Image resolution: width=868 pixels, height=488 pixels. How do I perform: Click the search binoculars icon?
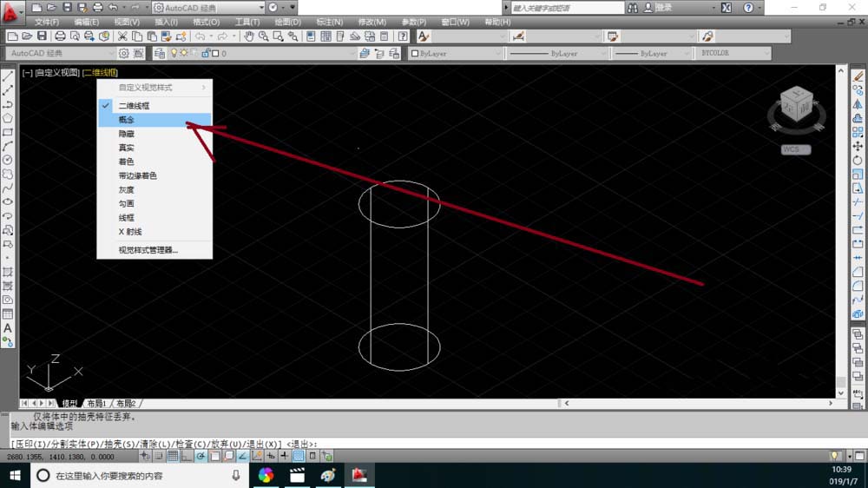pos(632,8)
